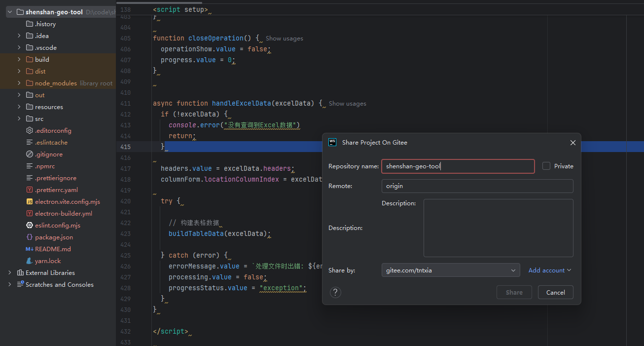Click inside the Description text area

tap(498, 228)
